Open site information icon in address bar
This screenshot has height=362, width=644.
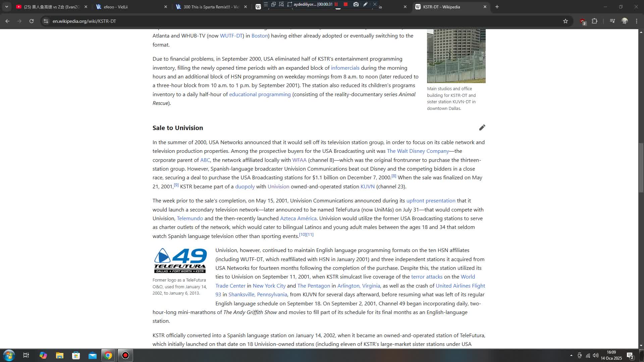46,21
